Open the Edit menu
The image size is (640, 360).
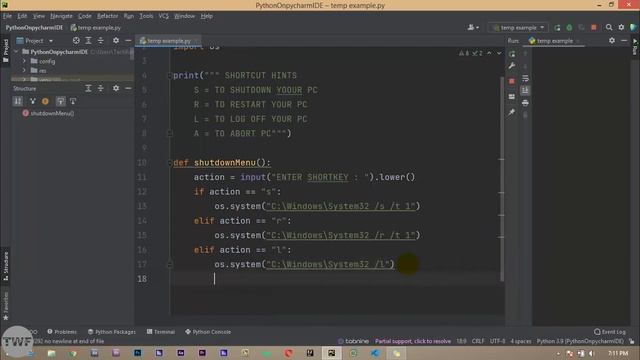click(22, 16)
